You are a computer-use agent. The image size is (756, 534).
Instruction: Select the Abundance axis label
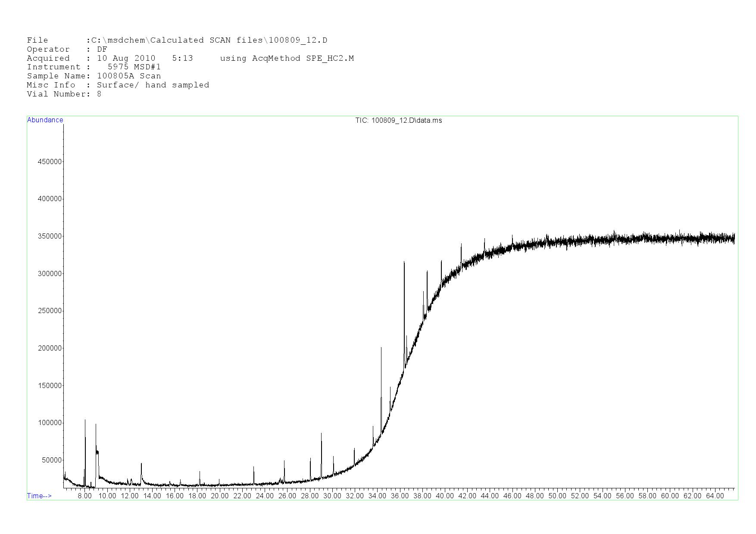pos(45,120)
